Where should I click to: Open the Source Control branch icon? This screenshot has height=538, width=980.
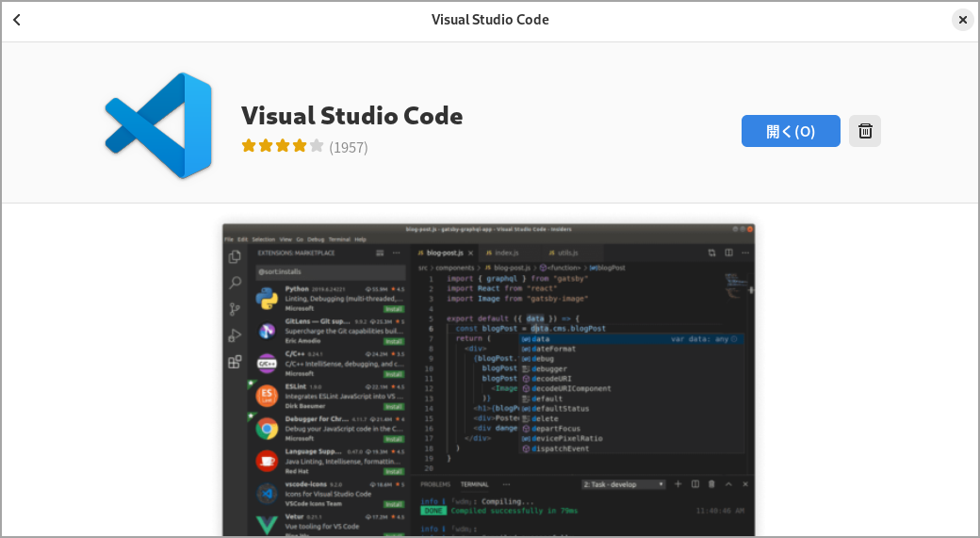pos(235,309)
